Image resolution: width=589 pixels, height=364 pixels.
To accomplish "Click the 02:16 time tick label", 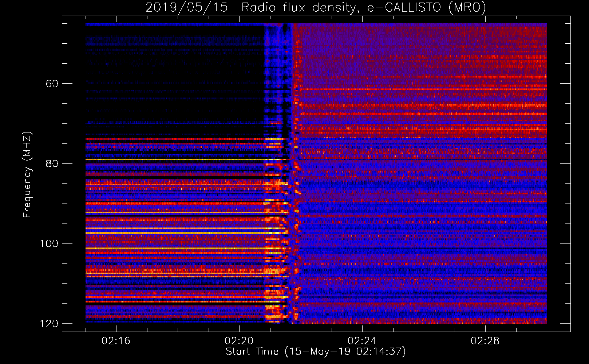I will 116,341.
